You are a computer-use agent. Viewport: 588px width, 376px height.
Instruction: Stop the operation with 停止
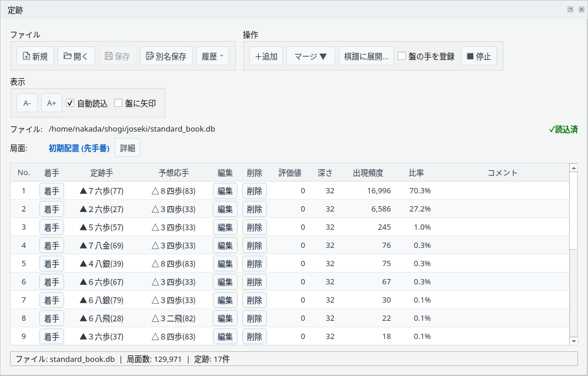click(x=479, y=56)
